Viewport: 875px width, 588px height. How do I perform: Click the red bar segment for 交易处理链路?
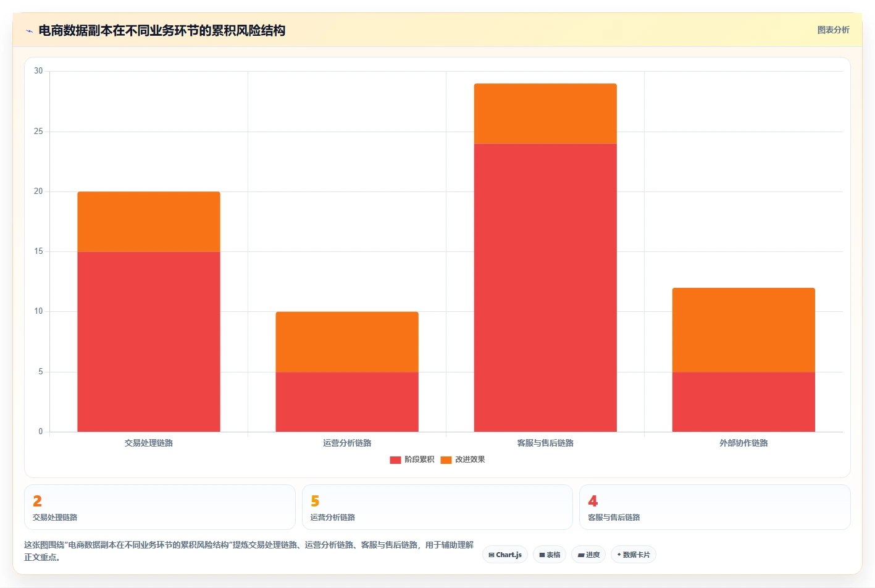click(x=149, y=342)
